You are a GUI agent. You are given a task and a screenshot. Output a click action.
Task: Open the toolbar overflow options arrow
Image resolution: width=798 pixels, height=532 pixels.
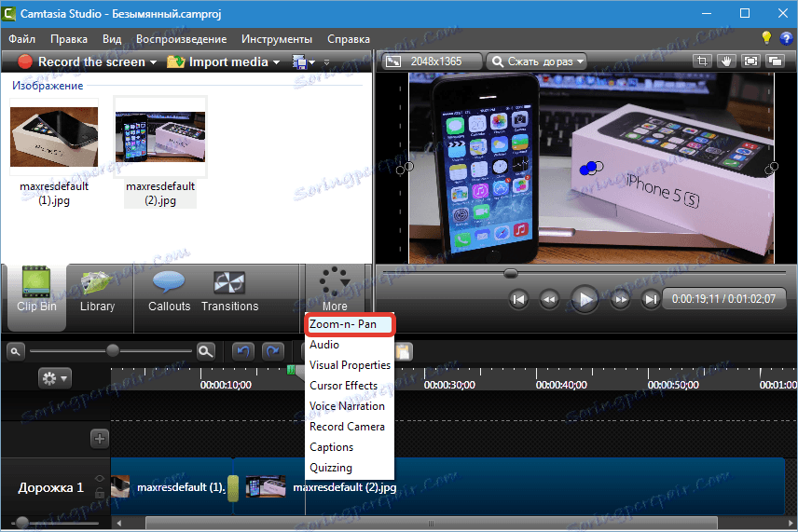pos(326,62)
